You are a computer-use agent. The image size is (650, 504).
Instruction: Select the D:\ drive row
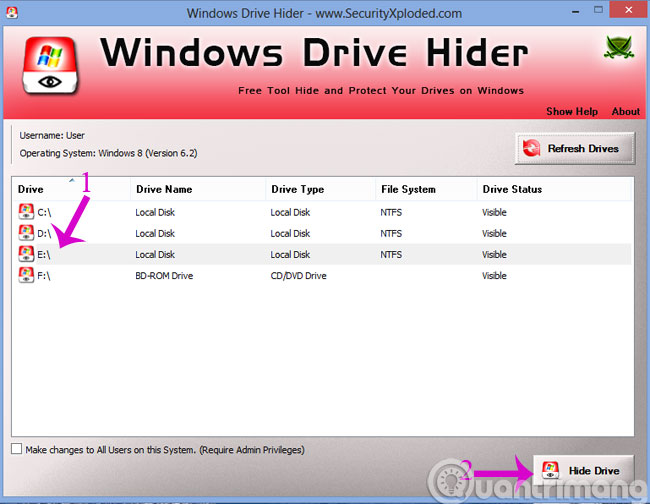point(322,233)
